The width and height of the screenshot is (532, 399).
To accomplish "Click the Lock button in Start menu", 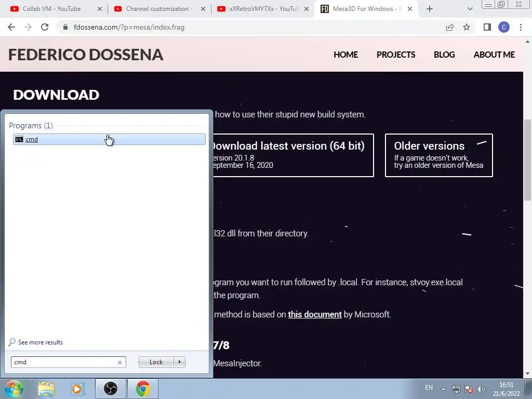I will pyautogui.click(x=156, y=362).
